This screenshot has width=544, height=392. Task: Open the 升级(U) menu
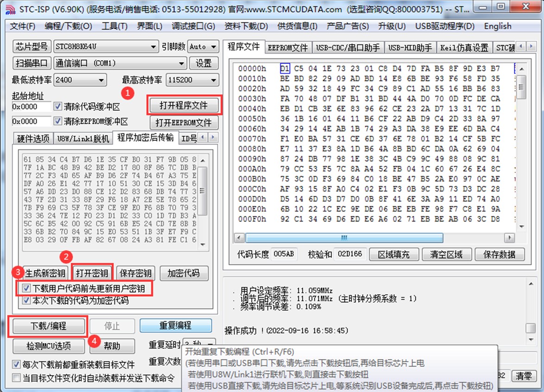coord(392,26)
